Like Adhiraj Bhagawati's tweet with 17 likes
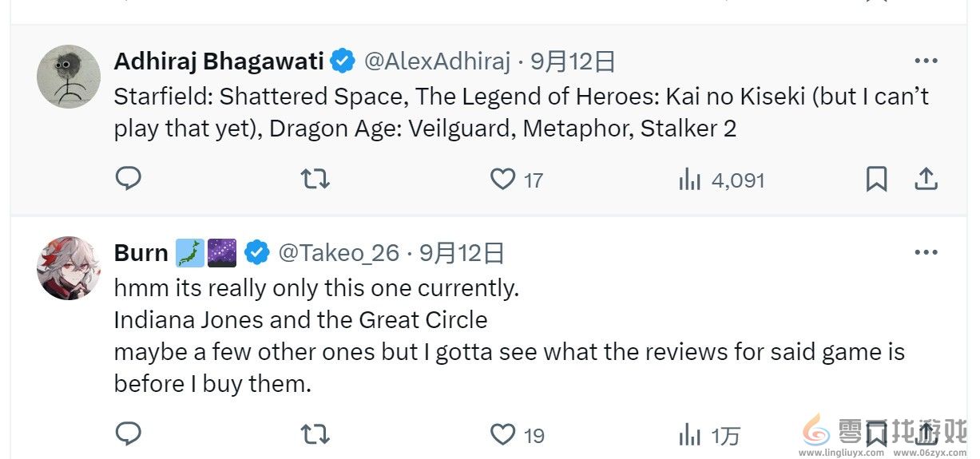 tap(502, 179)
